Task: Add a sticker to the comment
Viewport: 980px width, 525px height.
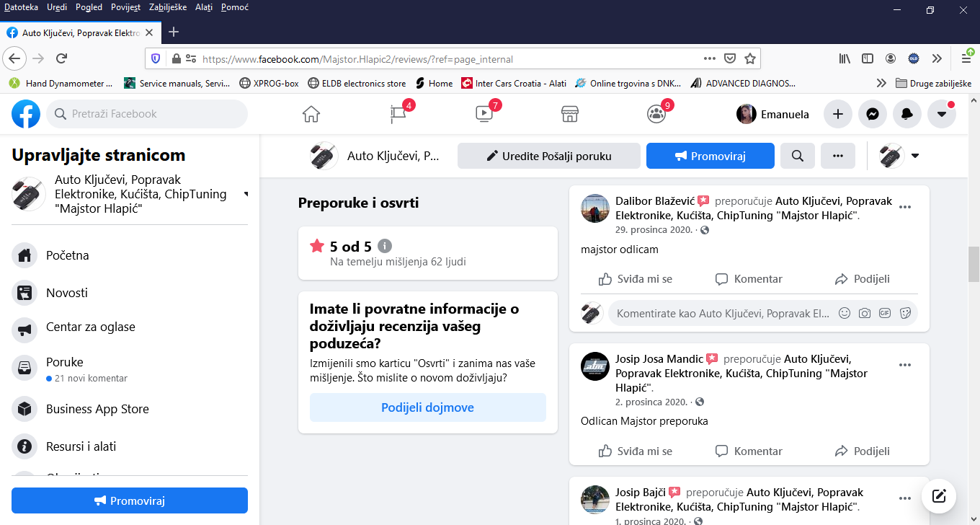Action: (906, 313)
